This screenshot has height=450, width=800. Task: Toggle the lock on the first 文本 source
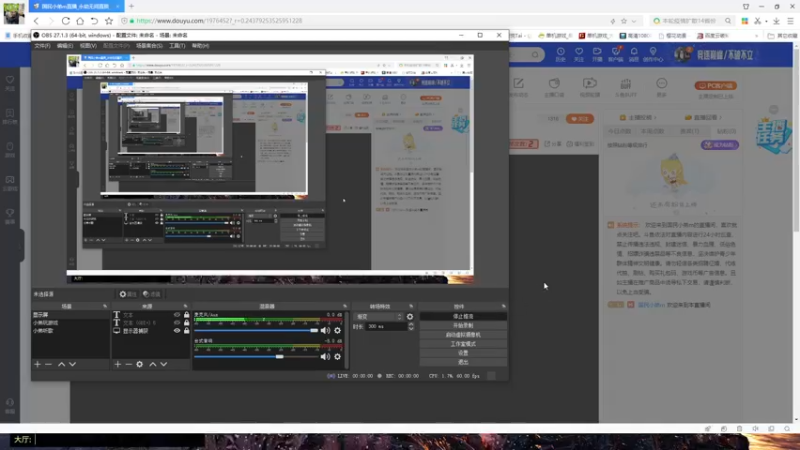click(186, 315)
